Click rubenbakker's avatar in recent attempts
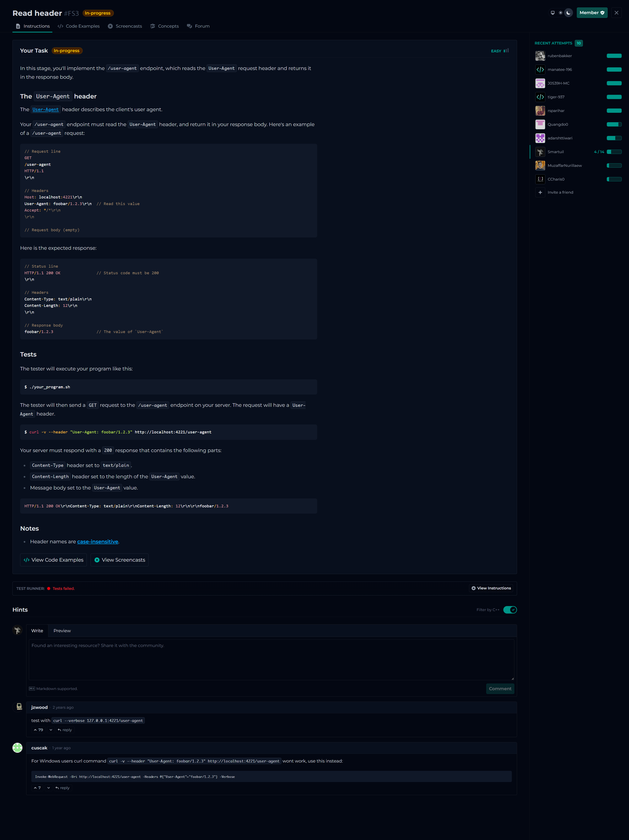The height and width of the screenshot is (840, 629). click(540, 56)
